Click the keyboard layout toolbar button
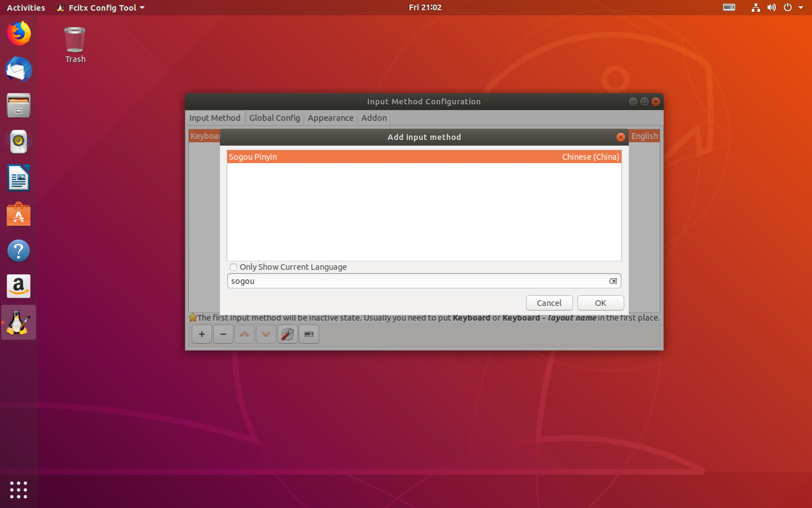Image resolution: width=812 pixels, height=508 pixels. pos(309,334)
